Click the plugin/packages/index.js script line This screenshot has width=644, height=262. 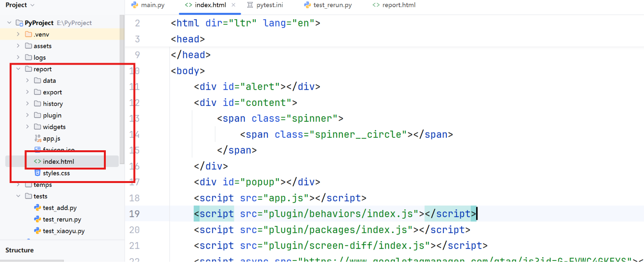pyautogui.click(x=332, y=230)
